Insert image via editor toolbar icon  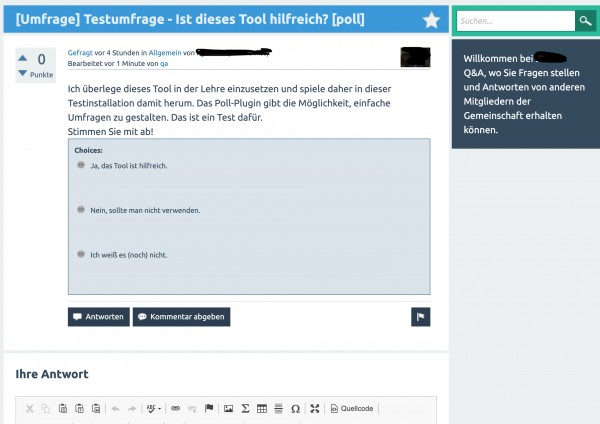point(229,408)
